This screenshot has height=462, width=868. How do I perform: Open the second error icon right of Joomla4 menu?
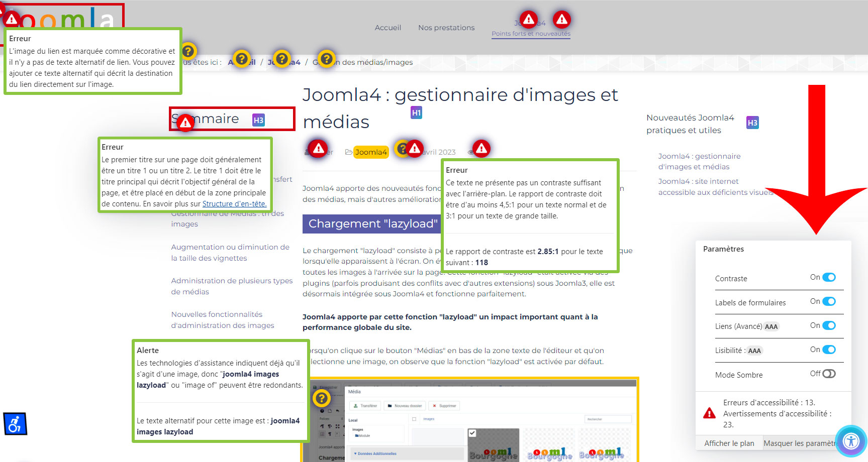561,20
